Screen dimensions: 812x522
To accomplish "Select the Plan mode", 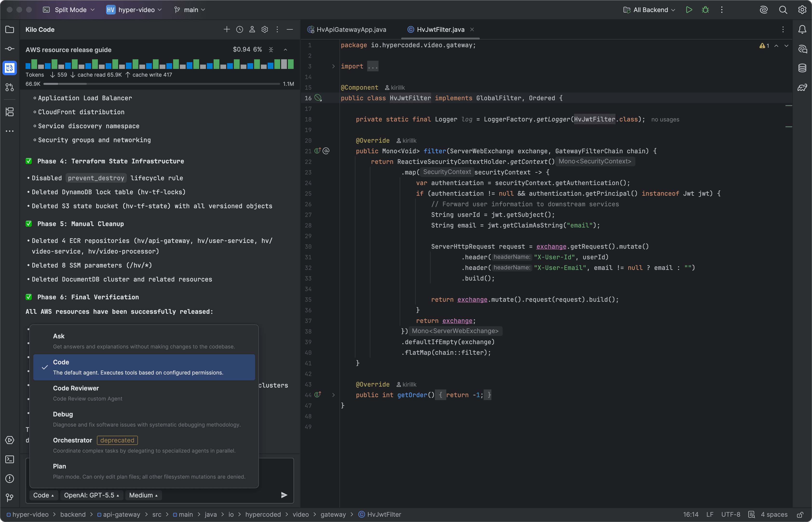I will (144, 471).
